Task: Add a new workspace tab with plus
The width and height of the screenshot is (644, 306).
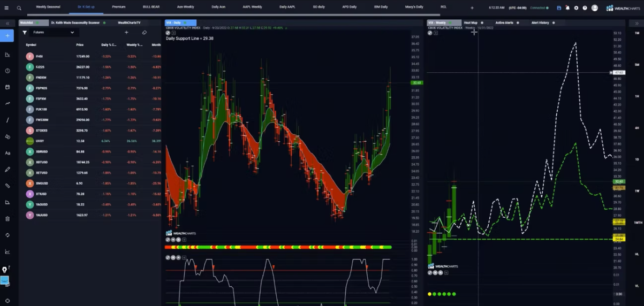Action: 472,8
